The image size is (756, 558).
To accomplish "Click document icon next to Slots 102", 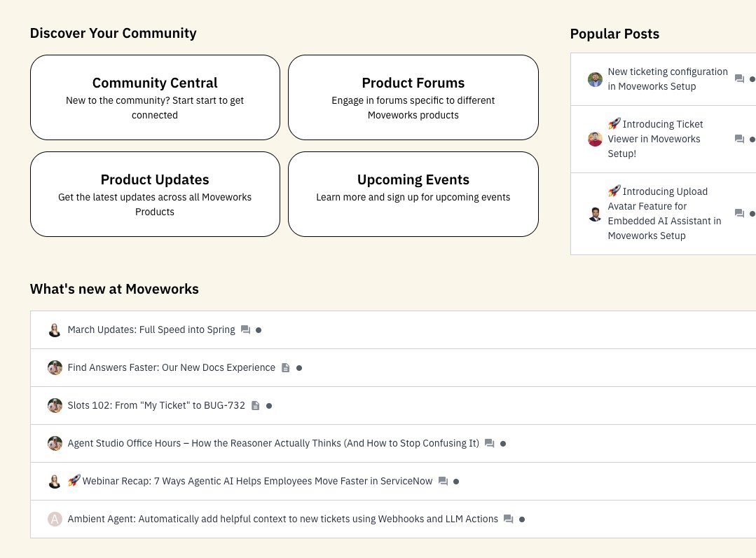I will point(255,405).
